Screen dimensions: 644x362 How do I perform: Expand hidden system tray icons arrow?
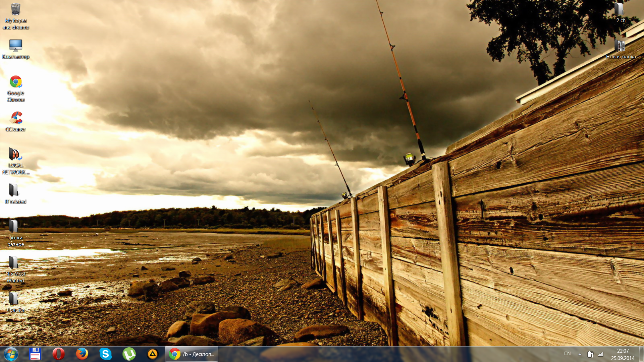pyautogui.click(x=580, y=354)
